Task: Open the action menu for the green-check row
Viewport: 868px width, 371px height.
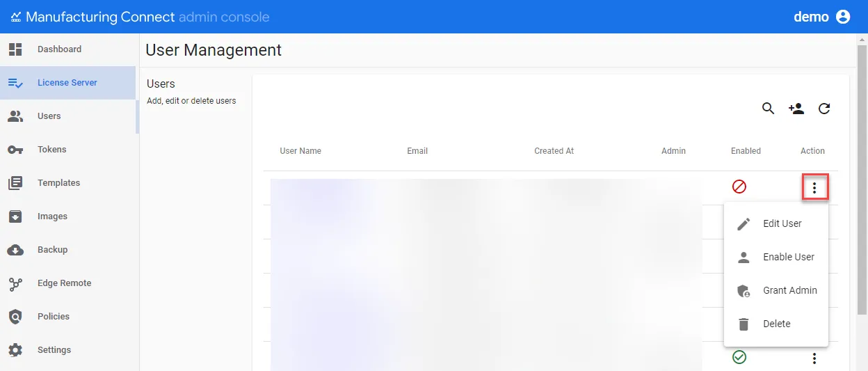Action: [814, 358]
